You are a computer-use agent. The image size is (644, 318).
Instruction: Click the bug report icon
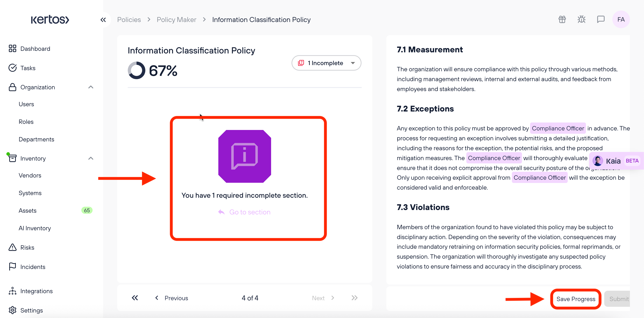[582, 20]
